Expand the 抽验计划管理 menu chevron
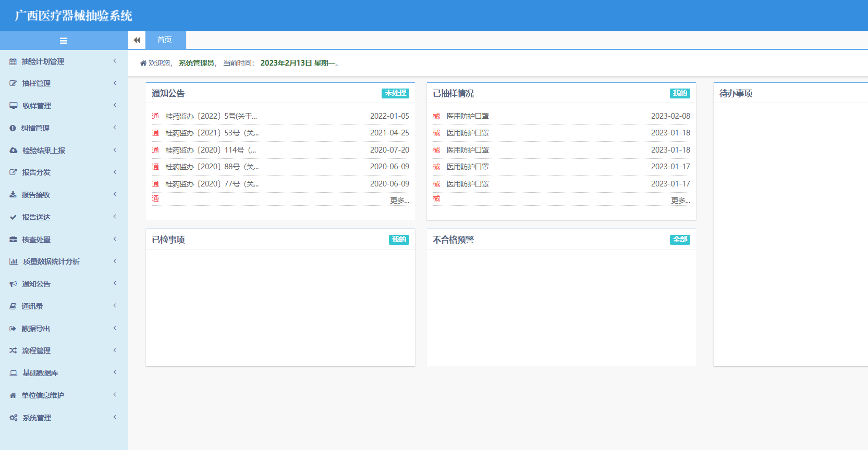The width and height of the screenshot is (868, 450). pos(115,61)
